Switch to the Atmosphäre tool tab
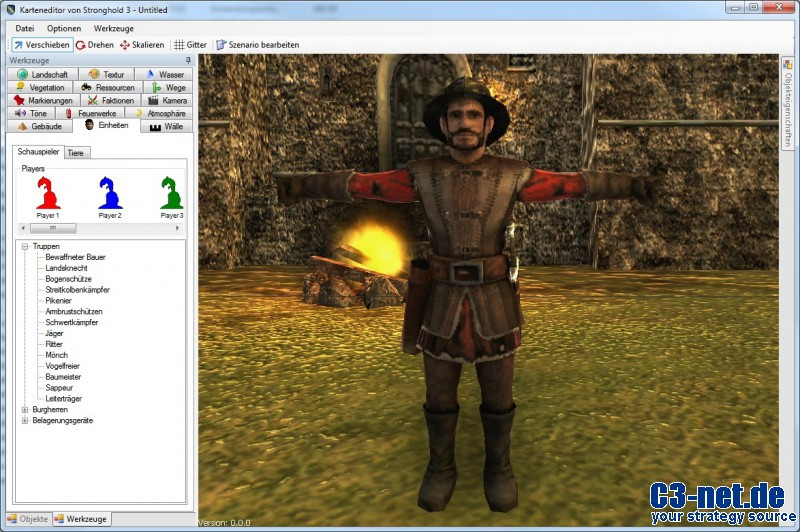This screenshot has width=800, height=532. pos(160,113)
